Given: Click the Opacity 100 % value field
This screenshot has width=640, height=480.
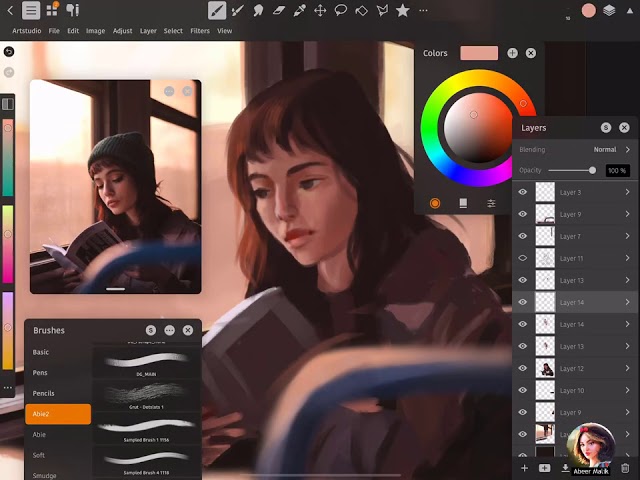Looking at the screenshot, I should (618, 170).
